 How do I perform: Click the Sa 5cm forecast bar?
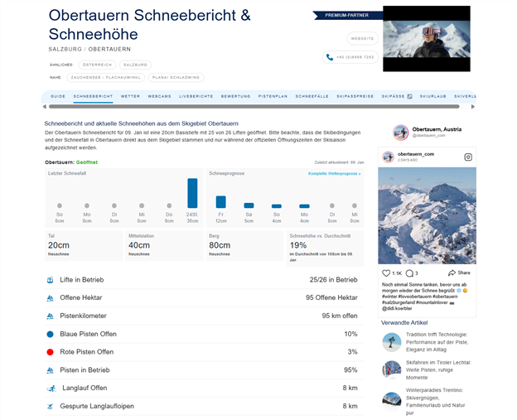click(249, 205)
